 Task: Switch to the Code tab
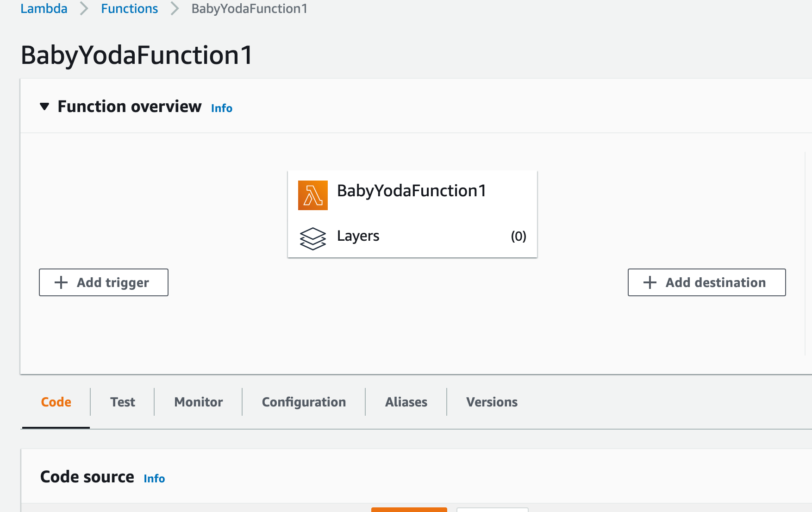point(56,402)
